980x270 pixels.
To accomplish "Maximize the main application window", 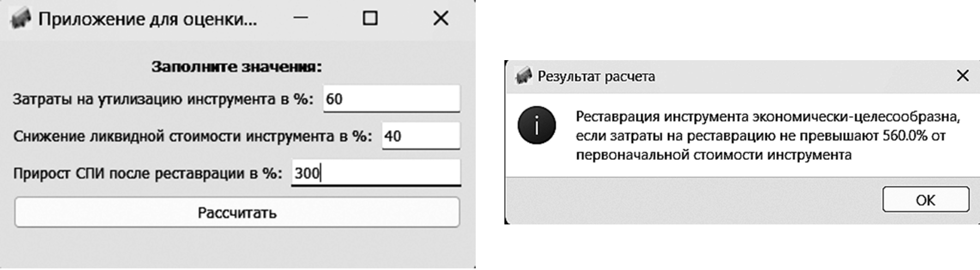I will pos(370,18).
